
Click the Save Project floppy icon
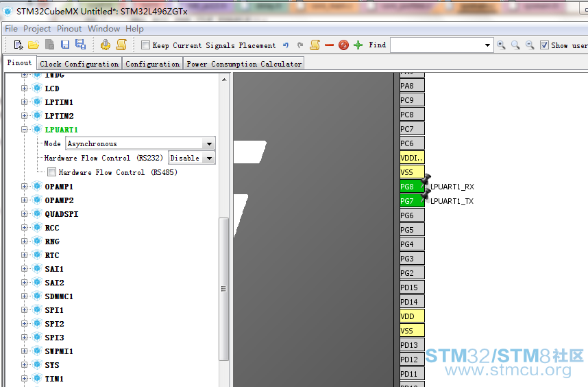point(65,45)
